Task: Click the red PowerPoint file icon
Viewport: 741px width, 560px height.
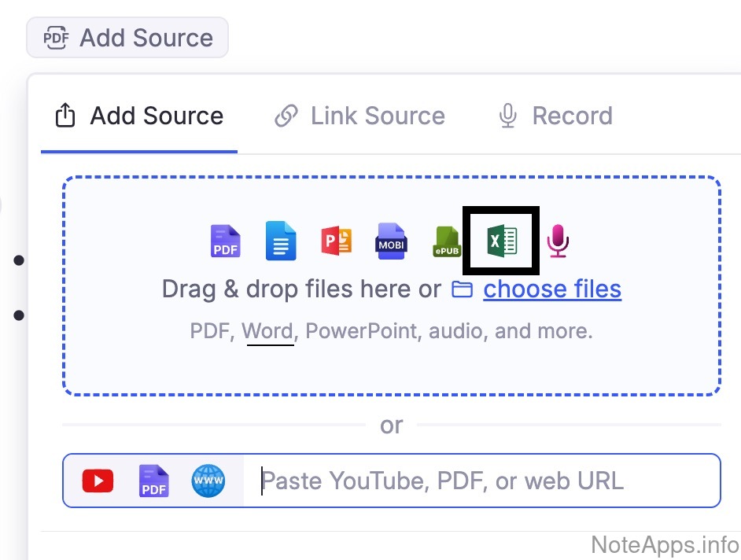Action: tap(336, 241)
